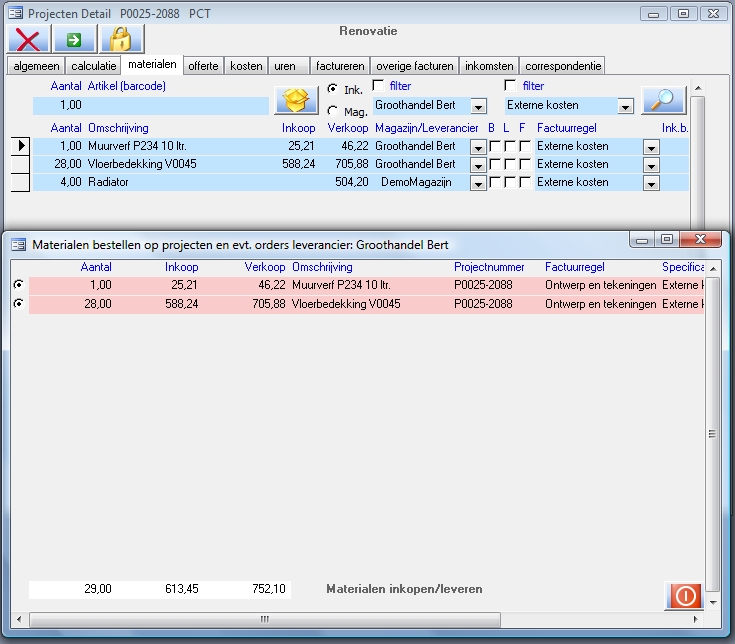The width and height of the screenshot is (735, 644).
Task: Tick the B checkbox for Muurverf row
Action: point(495,146)
